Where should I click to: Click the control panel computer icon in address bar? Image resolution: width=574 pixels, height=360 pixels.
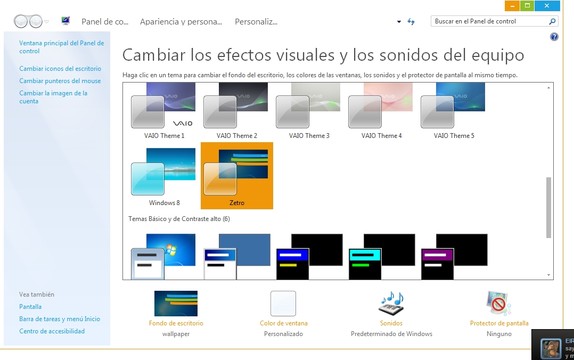coord(66,21)
